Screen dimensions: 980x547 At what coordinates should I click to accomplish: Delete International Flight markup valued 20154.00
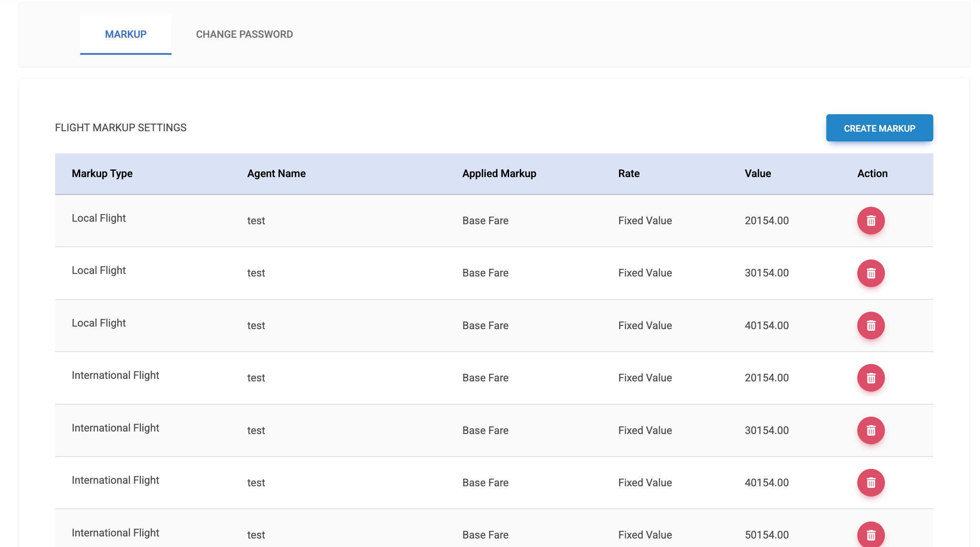(x=870, y=378)
